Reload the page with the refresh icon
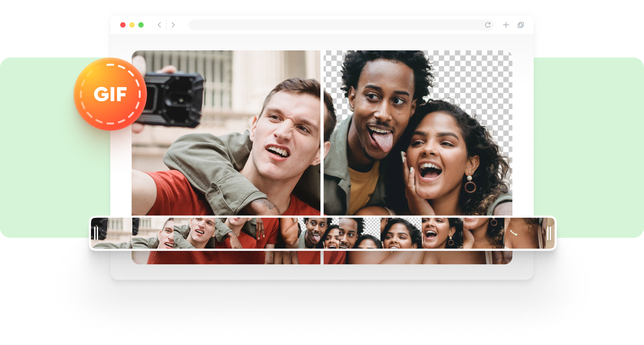 pyautogui.click(x=488, y=25)
